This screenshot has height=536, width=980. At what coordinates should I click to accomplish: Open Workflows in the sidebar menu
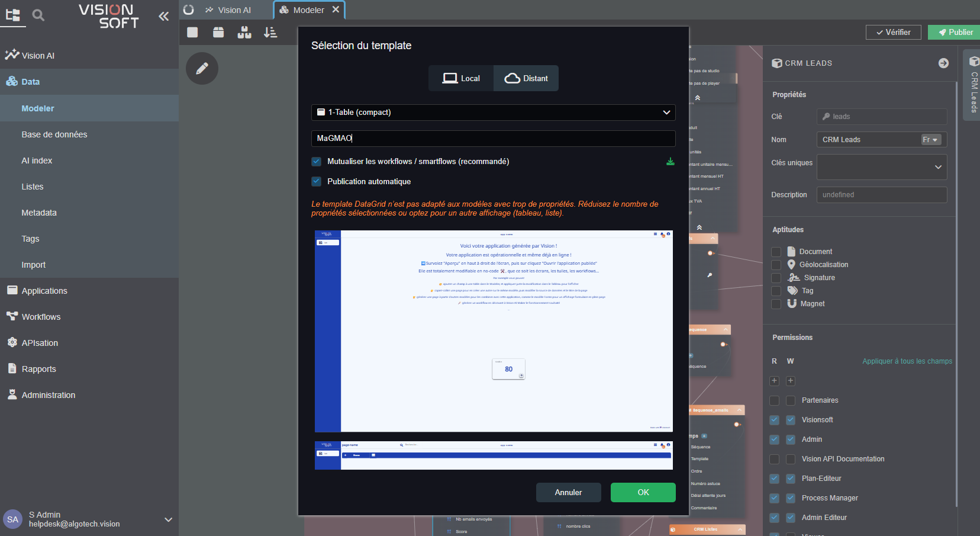click(x=41, y=317)
